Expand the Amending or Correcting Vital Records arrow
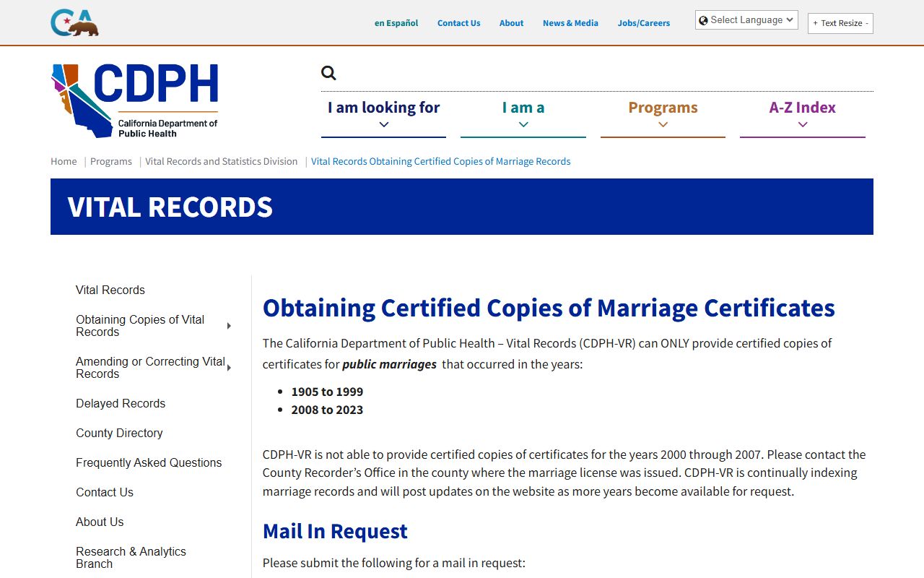924x578 pixels. 229,368
